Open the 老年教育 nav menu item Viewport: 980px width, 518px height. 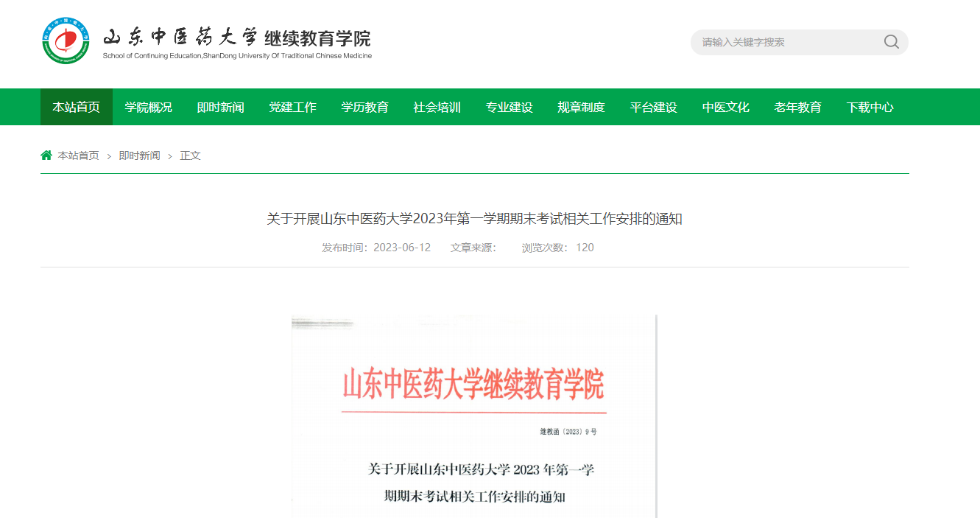click(x=798, y=107)
